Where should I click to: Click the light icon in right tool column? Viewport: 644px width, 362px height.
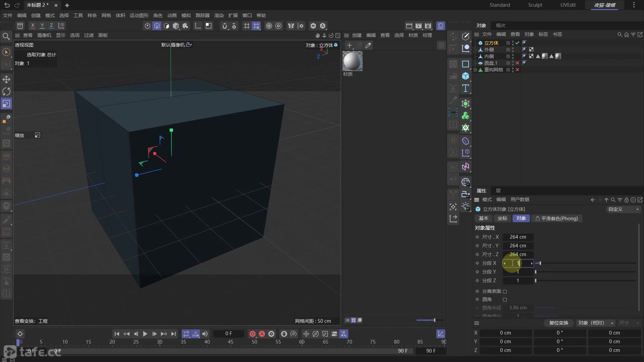coord(466,206)
